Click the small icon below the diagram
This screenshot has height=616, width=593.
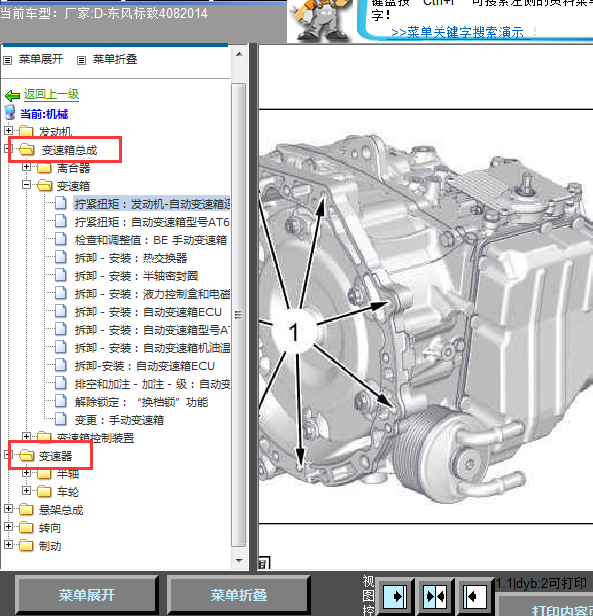pos(264,563)
